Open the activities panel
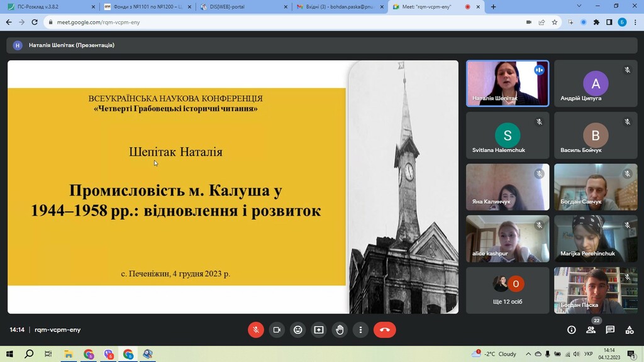The image size is (644, 362). (630, 330)
